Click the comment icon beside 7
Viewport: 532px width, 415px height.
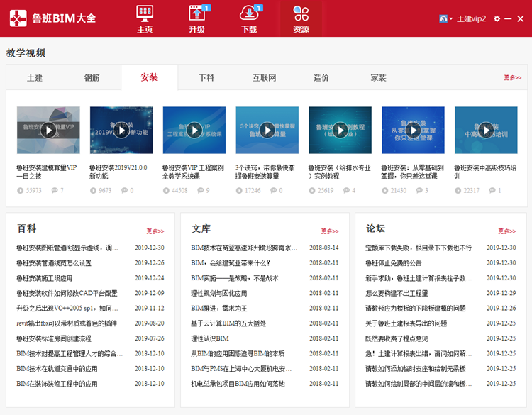coord(55,190)
